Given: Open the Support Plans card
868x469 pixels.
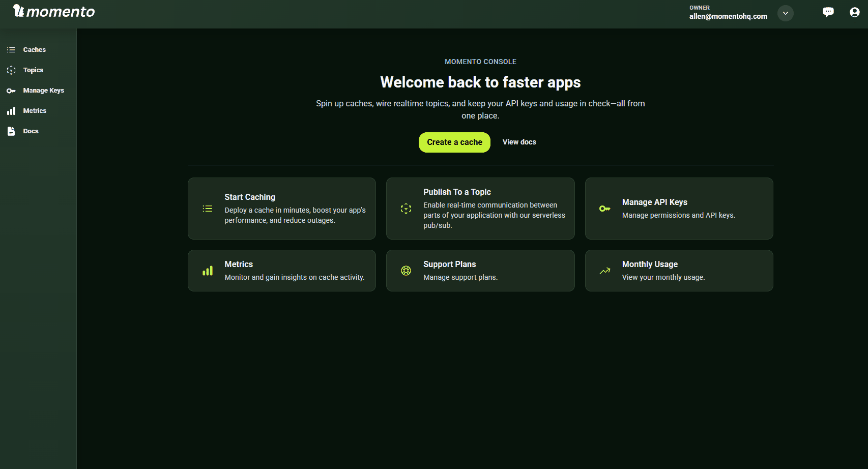Looking at the screenshot, I should click(480, 270).
